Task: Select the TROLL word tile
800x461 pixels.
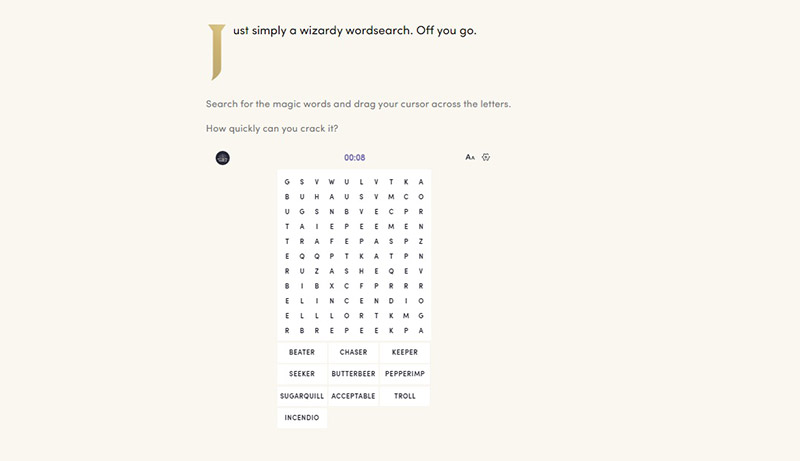Action: click(405, 396)
